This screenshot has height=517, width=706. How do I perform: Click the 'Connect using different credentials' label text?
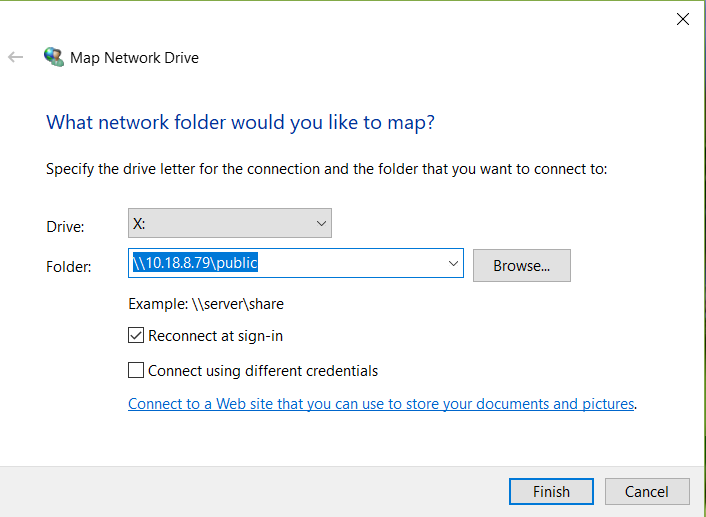pos(263,371)
